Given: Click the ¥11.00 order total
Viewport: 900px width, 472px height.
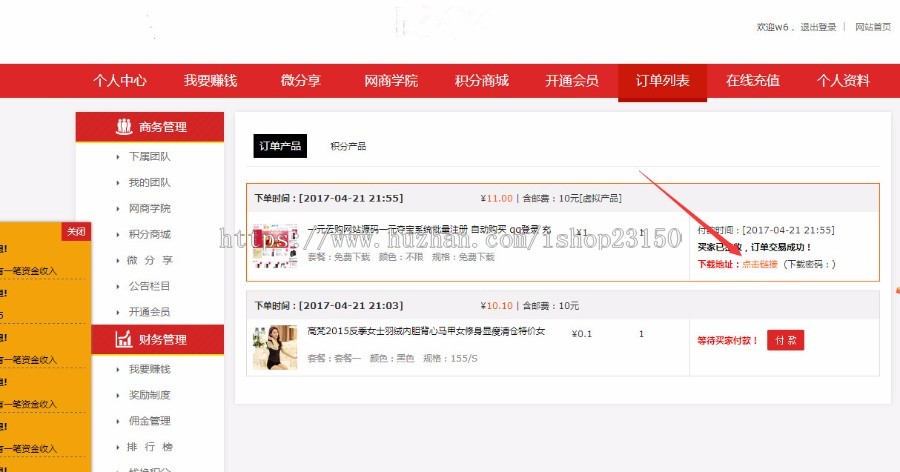Looking at the screenshot, I should [x=496, y=198].
